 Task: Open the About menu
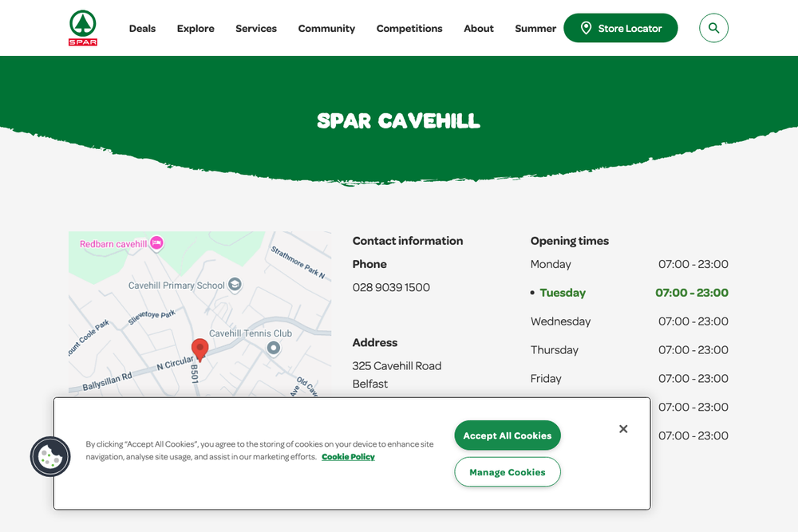tap(478, 29)
